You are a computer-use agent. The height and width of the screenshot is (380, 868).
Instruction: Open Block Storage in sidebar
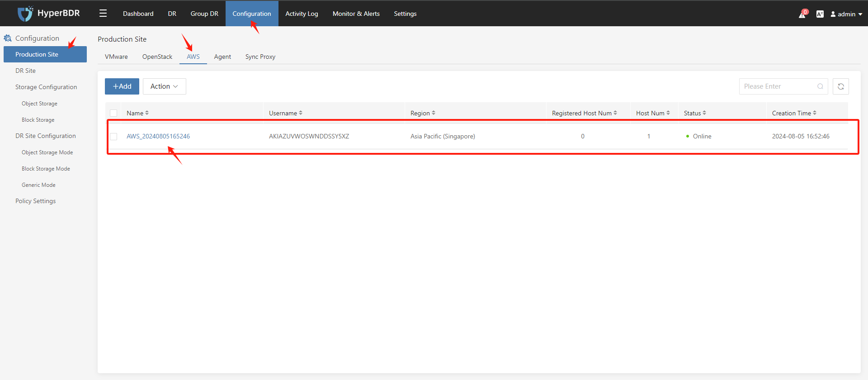[38, 120]
